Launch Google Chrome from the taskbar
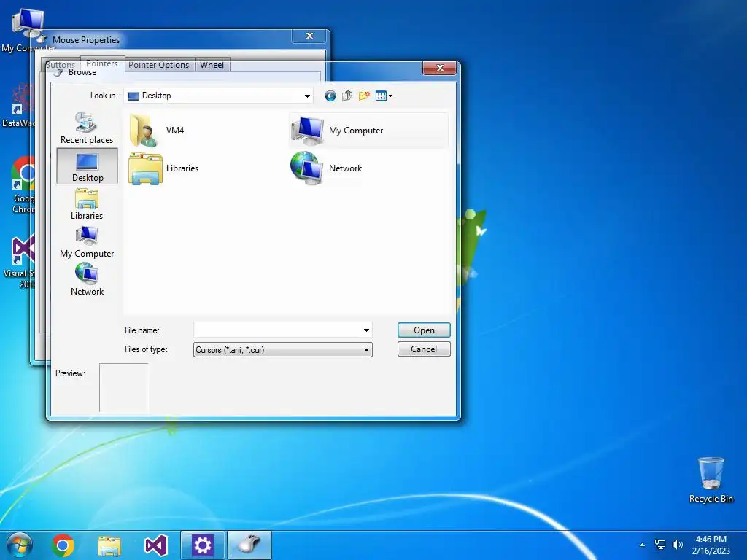Viewport: 747px width, 560px height. coord(63,545)
